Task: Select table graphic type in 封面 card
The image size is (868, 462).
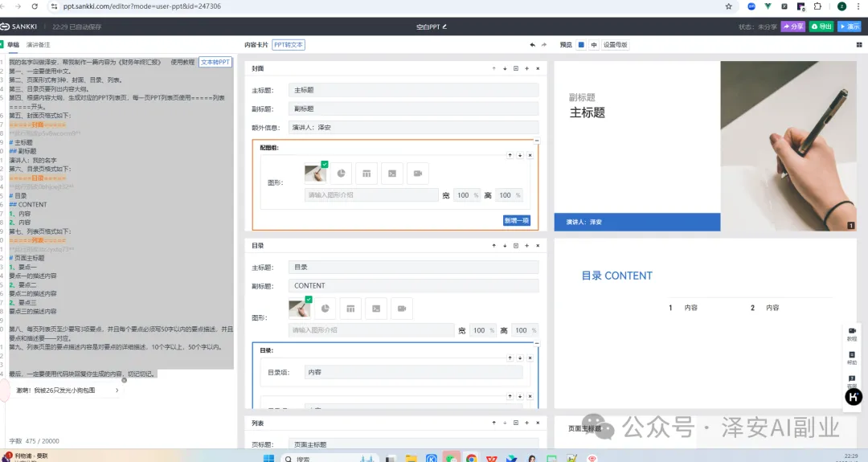Action: (366, 174)
